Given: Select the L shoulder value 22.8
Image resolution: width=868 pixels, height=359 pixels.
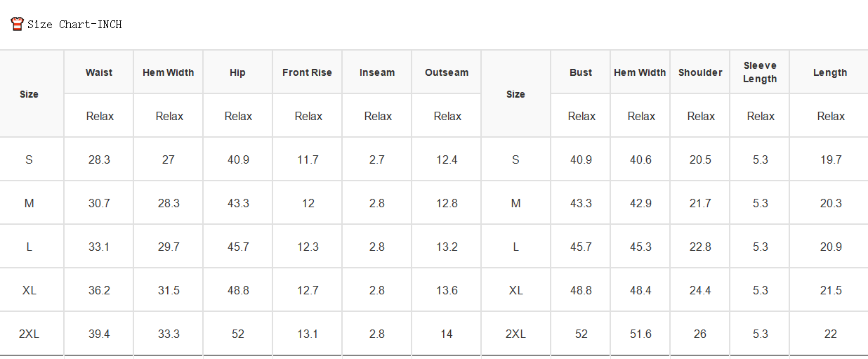Looking at the screenshot, I should (700, 247).
